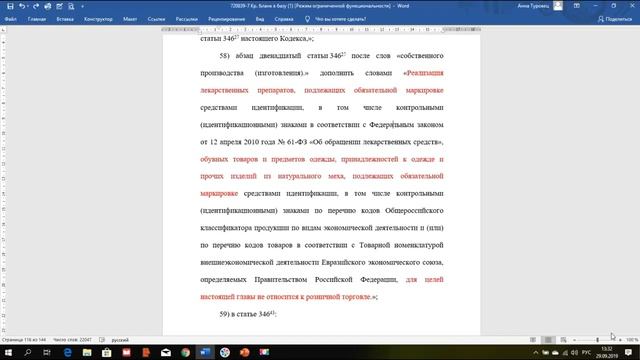
Task: Go to the Ссылки tab
Action: point(156,19)
